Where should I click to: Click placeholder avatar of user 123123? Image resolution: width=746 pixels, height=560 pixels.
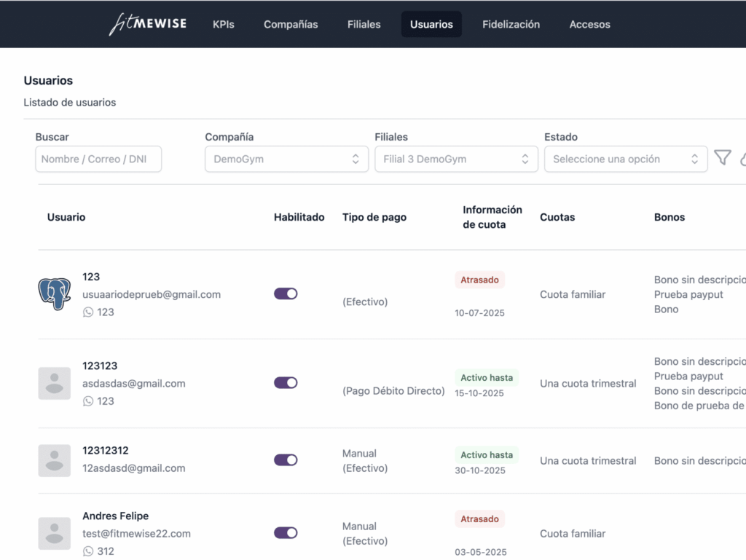(x=54, y=383)
